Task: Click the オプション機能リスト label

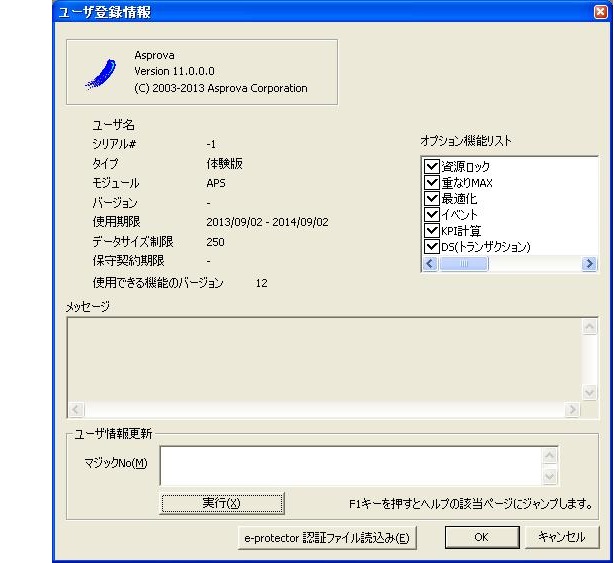Action: [x=466, y=140]
